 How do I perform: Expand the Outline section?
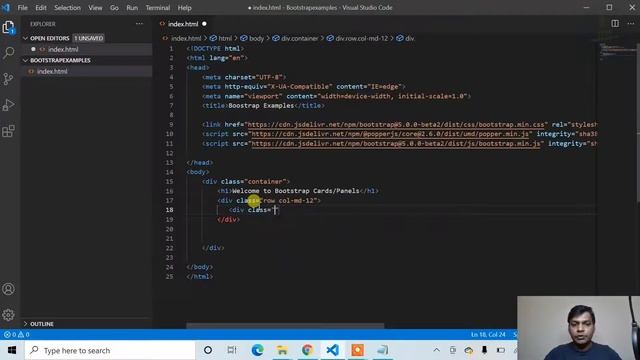point(42,324)
